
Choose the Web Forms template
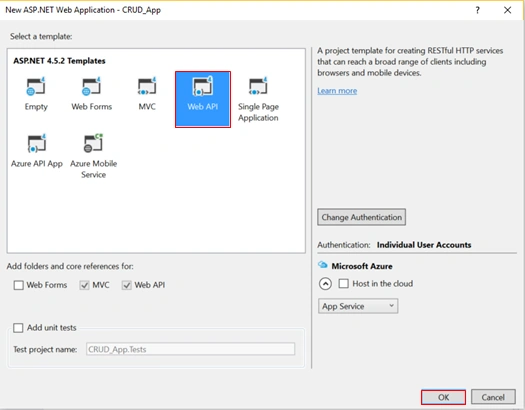point(91,94)
